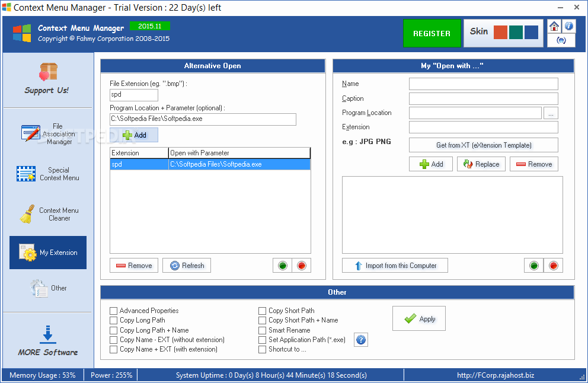588x383 pixels.
Task: Click red circle button in Alternative Open
Action: (302, 266)
